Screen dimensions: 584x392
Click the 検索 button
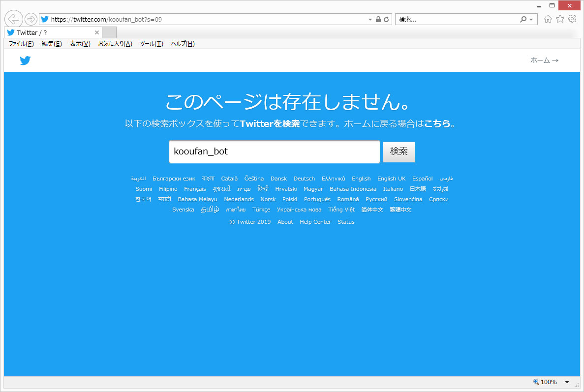pos(399,151)
